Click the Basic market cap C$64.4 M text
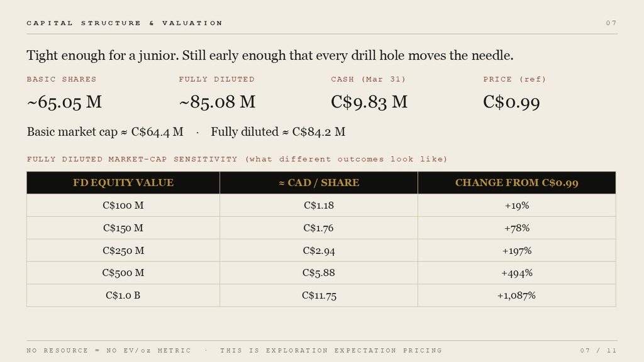 [105, 132]
